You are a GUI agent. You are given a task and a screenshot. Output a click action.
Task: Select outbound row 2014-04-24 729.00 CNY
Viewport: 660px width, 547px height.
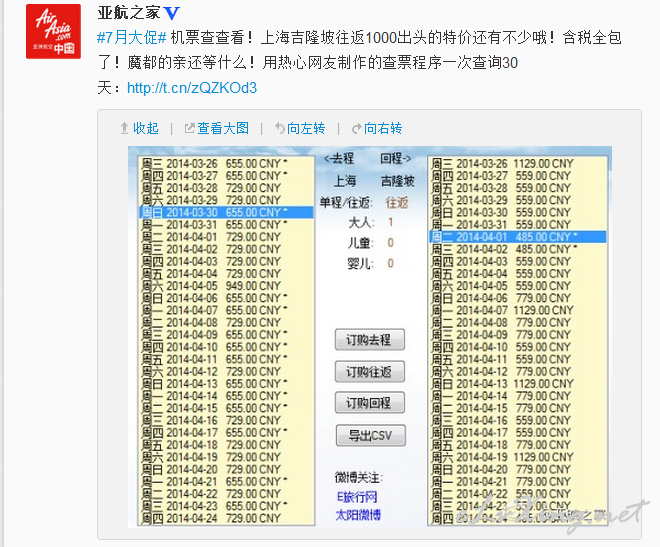[226, 518]
